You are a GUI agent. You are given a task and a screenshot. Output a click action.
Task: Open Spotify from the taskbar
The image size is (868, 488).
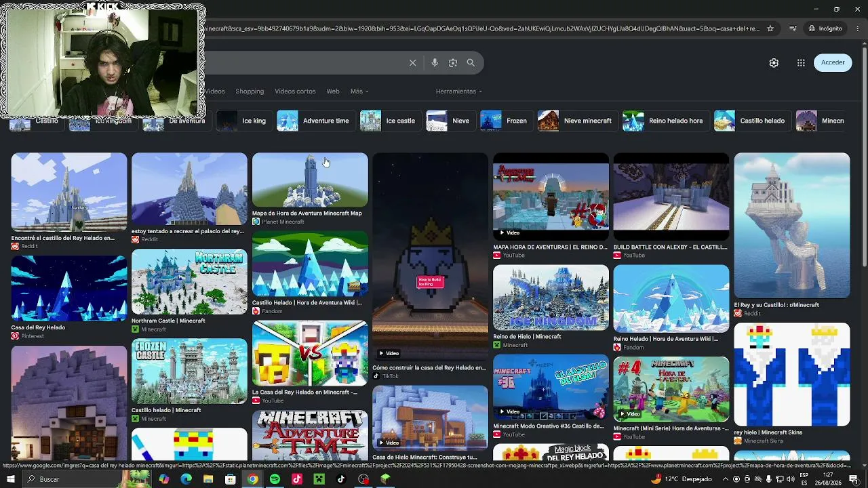tap(275, 479)
